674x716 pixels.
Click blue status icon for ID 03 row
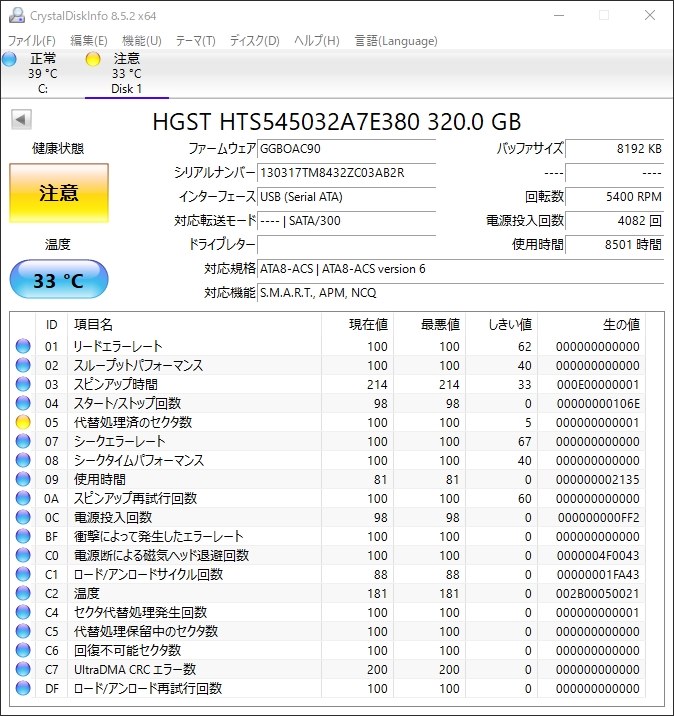coord(23,384)
